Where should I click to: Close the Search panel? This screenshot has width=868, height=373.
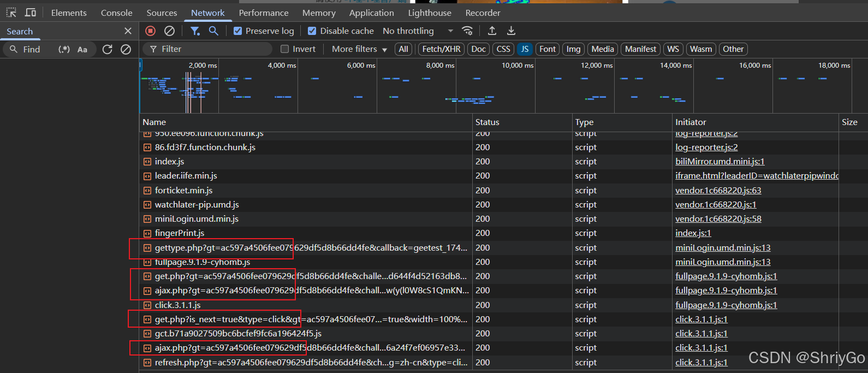point(128,31)
